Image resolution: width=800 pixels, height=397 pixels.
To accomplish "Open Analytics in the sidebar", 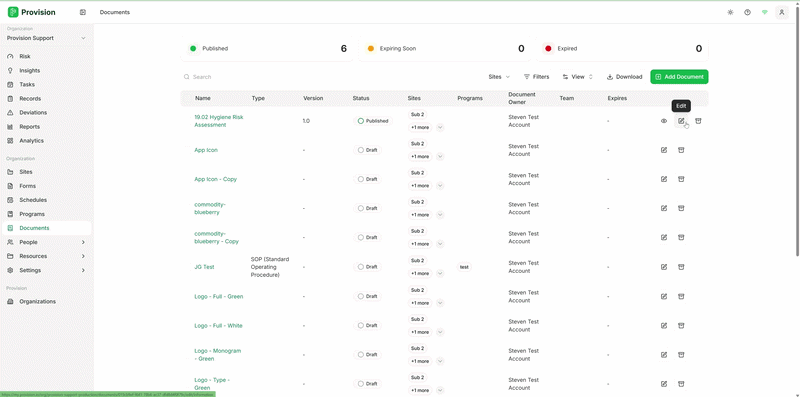I will pyautogui.click(x=46, y=141).
